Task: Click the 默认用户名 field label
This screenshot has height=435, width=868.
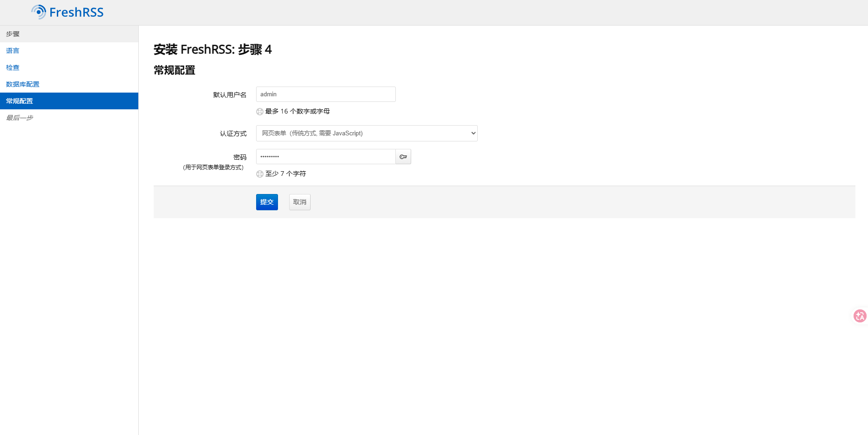Action: 230,95
